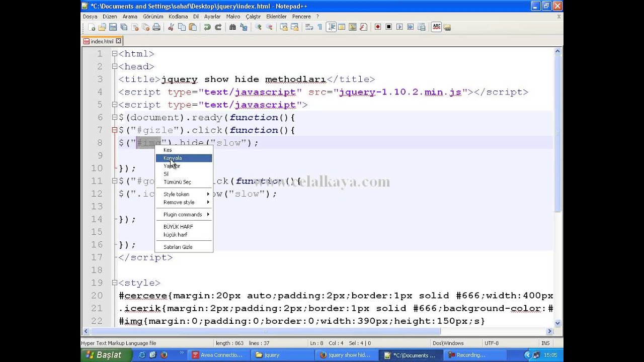Undo with the green arrow toolbar icon
644x362 pixels.
[207, 27]
